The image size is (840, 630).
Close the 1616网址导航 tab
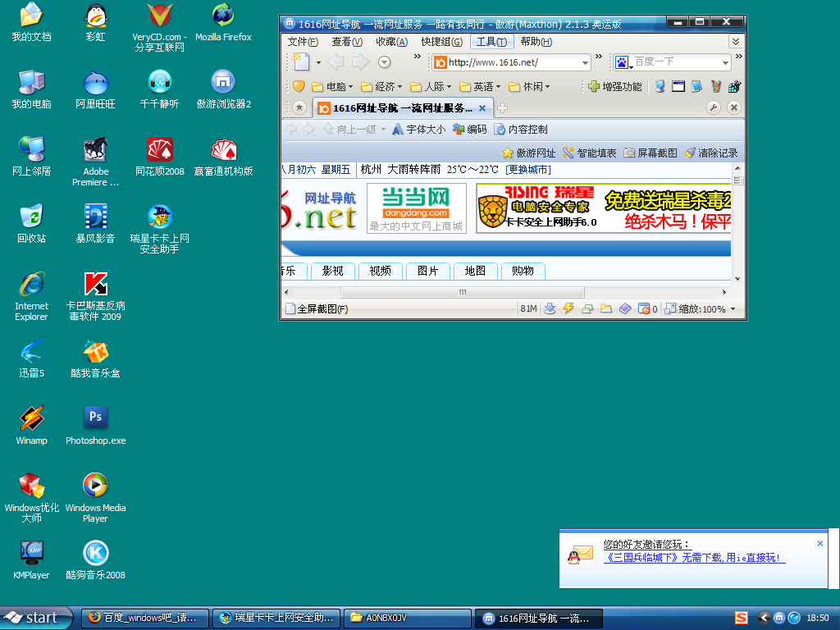coord(482,108)
